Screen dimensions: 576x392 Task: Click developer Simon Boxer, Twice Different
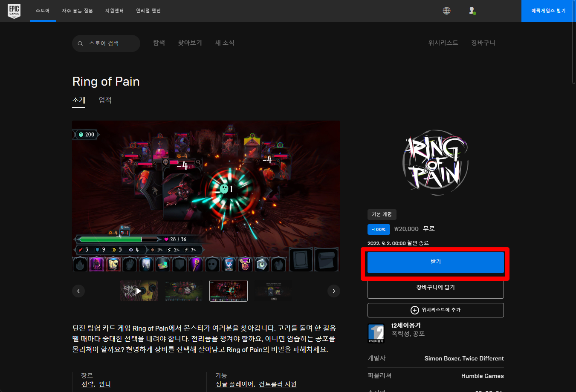point(464,358)
